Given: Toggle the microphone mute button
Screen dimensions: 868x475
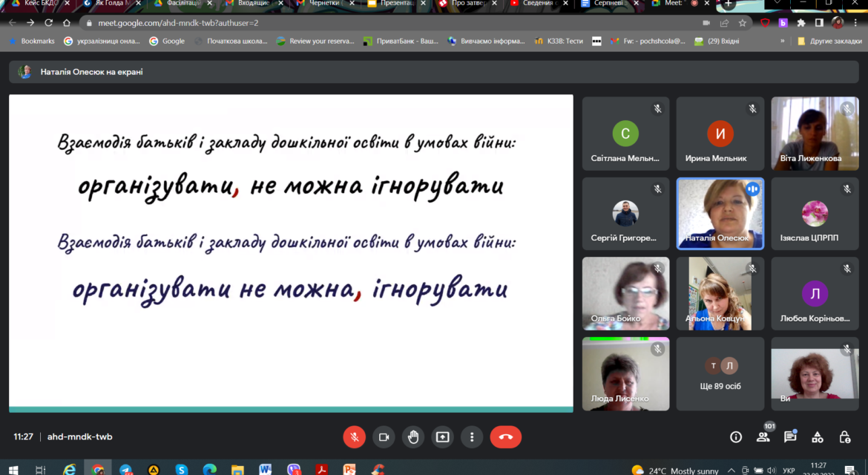Looking at the screenshot, I should (355, 437).
